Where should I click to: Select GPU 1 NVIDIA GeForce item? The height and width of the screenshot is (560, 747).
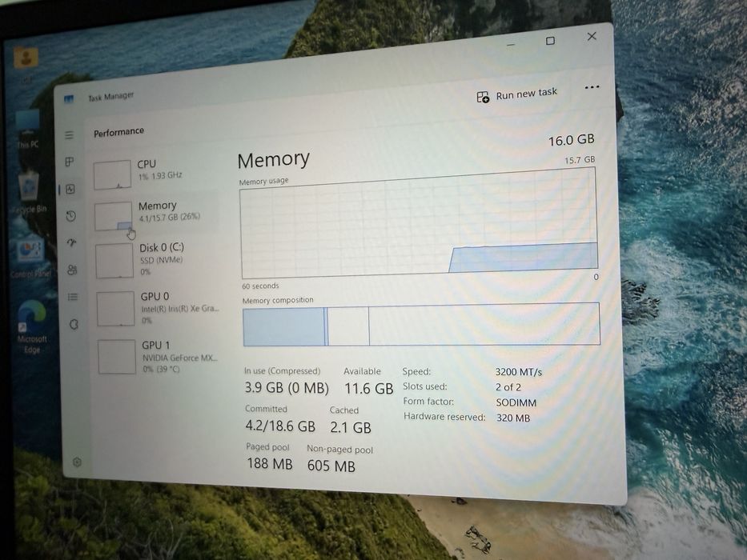click(x=159, y=357)
